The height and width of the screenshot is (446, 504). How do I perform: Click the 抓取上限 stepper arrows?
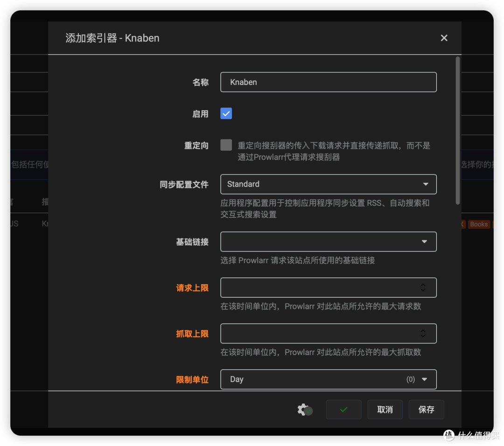pyautogui.click(x=423, y=334)
